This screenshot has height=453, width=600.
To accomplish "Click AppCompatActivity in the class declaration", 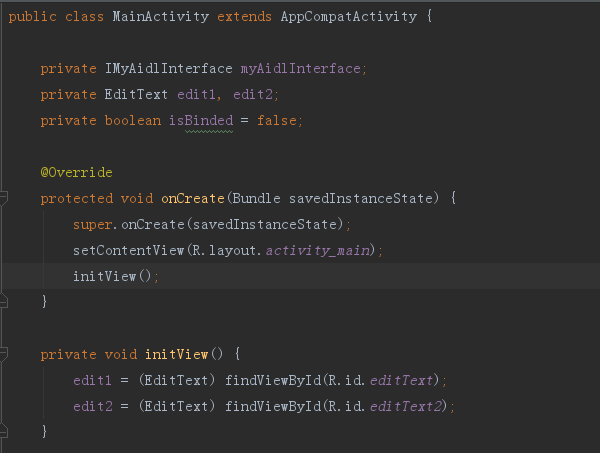I will (x=349, y=17).
